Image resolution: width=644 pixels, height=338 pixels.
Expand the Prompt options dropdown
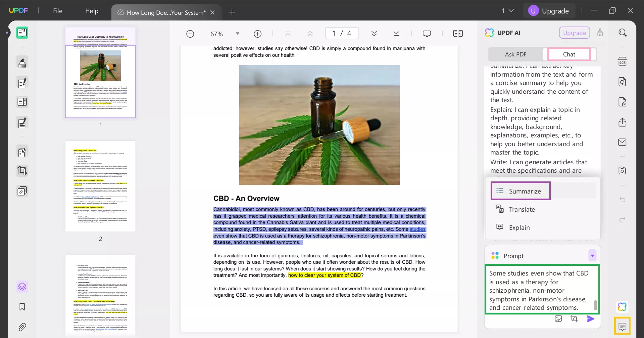click(x=592, y=255)
